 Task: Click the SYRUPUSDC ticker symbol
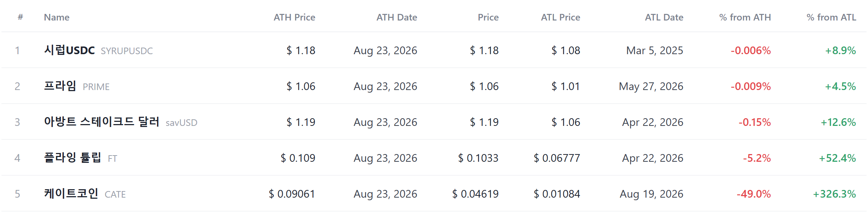(127, 51)
